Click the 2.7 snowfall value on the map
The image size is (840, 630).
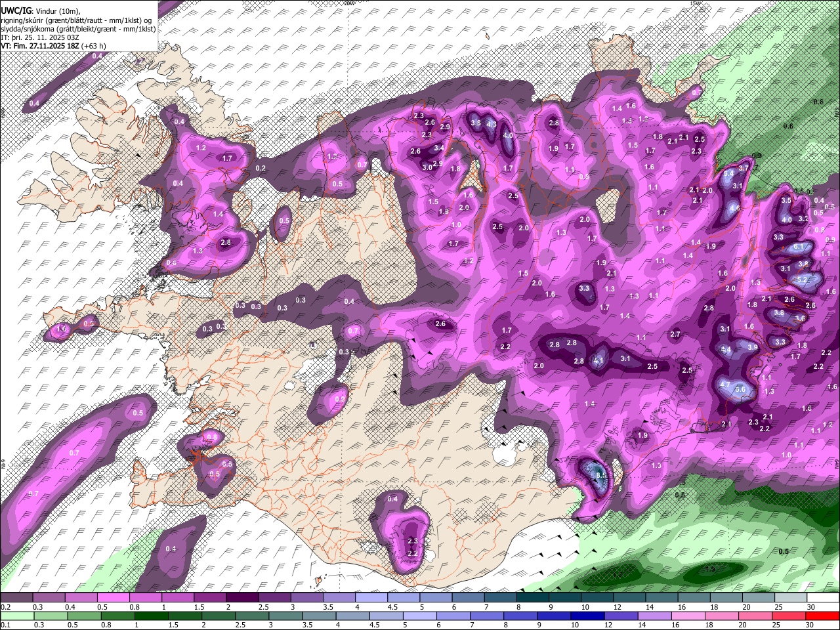675,335
